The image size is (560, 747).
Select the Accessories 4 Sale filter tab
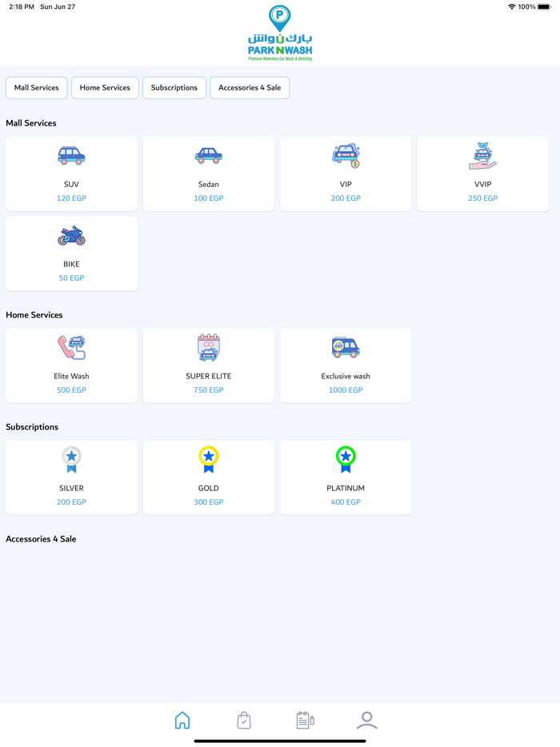[x=250, y=88]
